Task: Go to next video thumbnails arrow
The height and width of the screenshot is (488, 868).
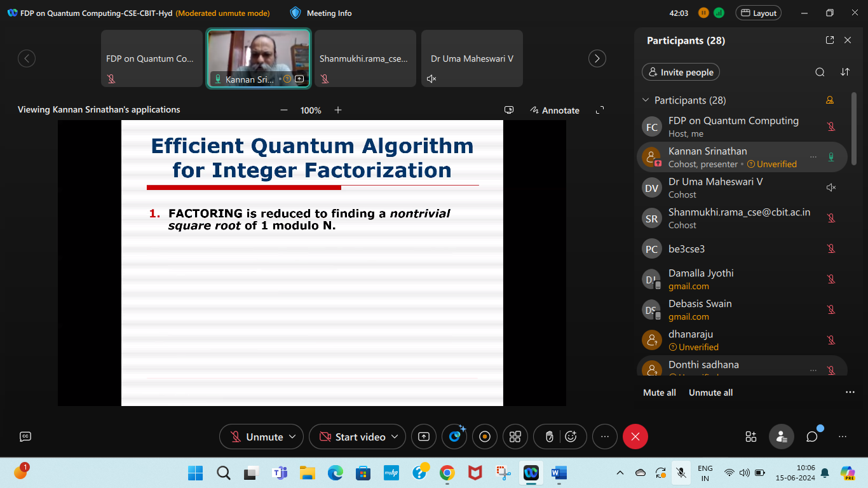Action: tap(597, 58)
